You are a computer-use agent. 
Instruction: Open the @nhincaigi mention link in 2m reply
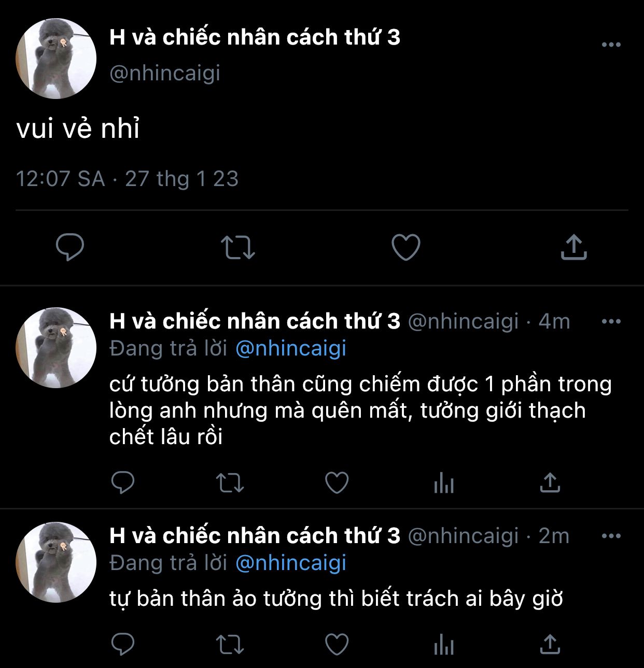click(x=291, y=563)
